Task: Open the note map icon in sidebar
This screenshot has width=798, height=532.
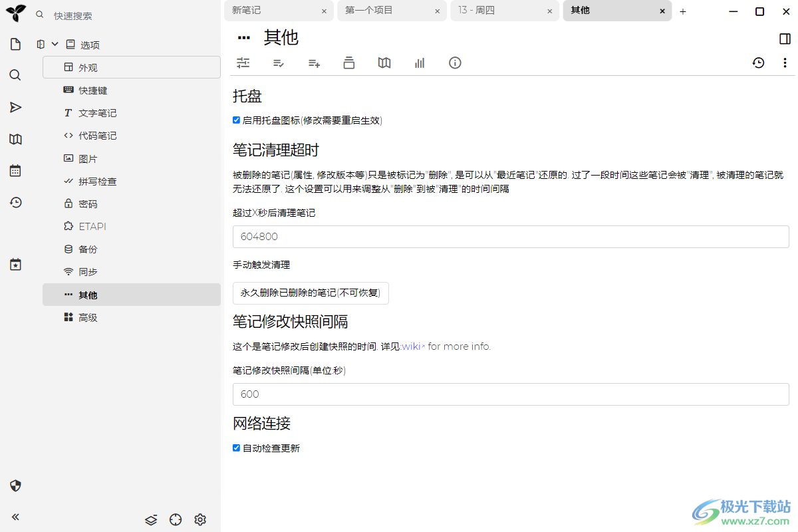Action: (x=15, y=139)
